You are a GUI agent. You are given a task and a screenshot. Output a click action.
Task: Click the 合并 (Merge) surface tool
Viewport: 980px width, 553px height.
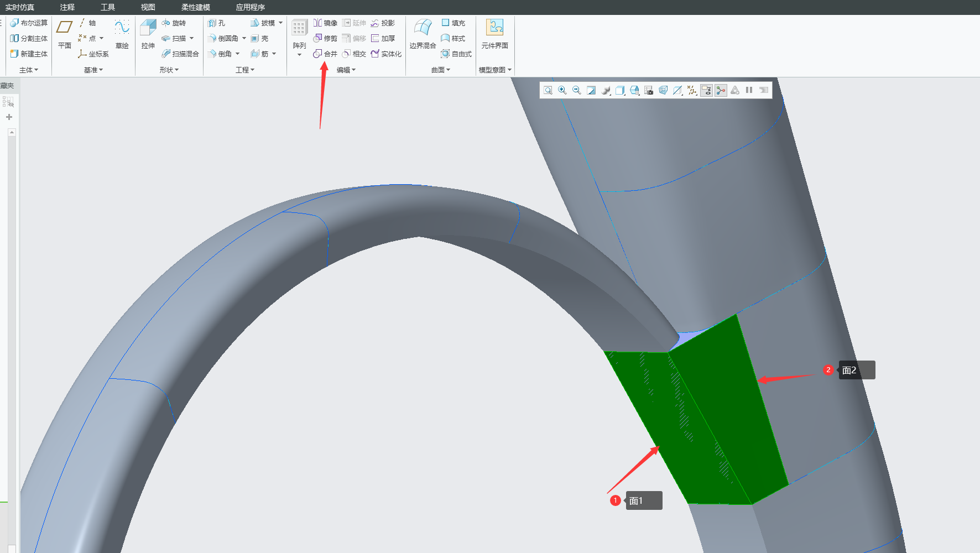[325, 54]
